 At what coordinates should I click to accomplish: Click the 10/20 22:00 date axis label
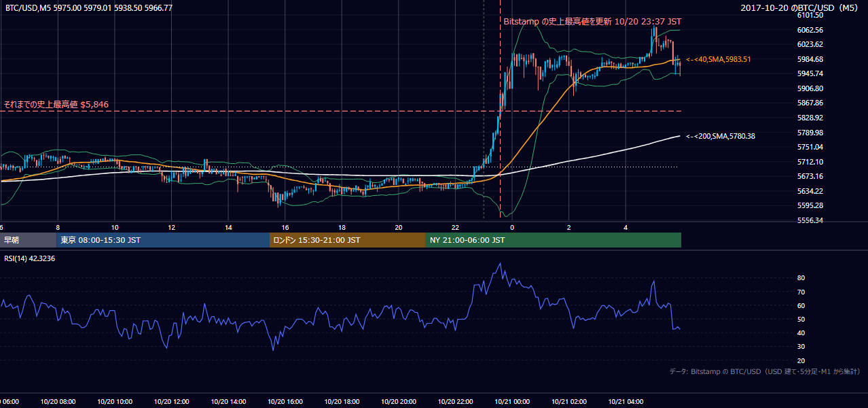[x=455, y=402]
